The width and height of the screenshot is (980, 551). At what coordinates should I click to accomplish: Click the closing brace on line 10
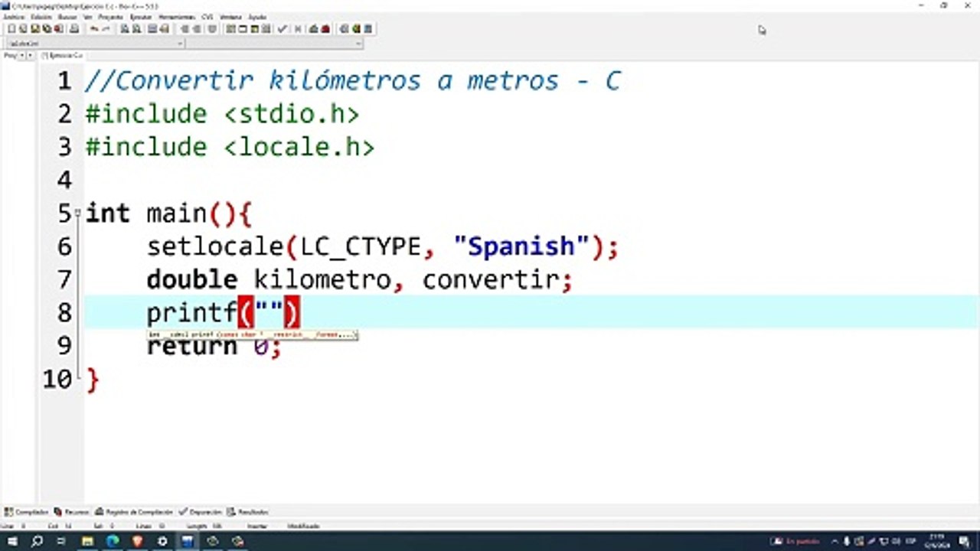[x=92, y=379]
